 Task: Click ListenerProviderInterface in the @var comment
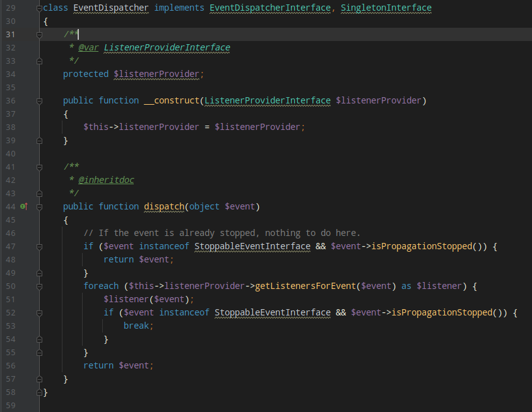tap(167, 47)
